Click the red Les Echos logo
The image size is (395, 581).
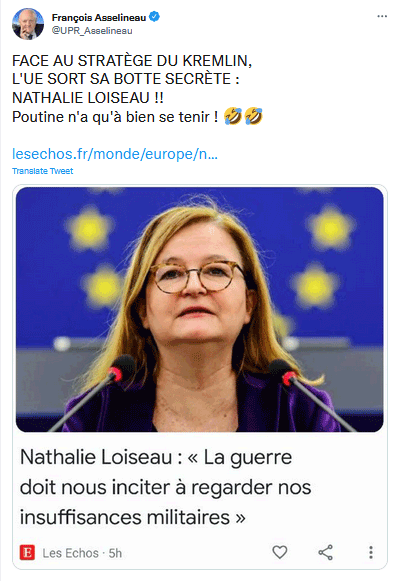tap(27, 553)
